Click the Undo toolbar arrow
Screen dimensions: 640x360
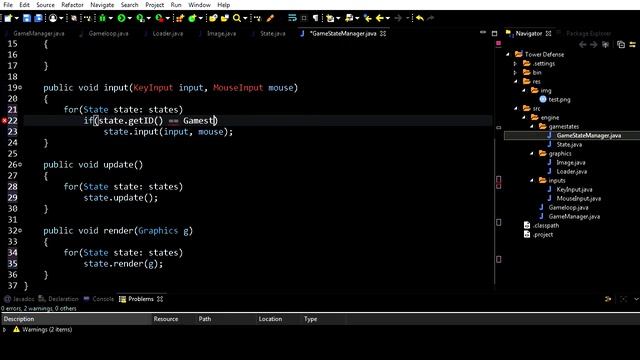tap(420, 18)
